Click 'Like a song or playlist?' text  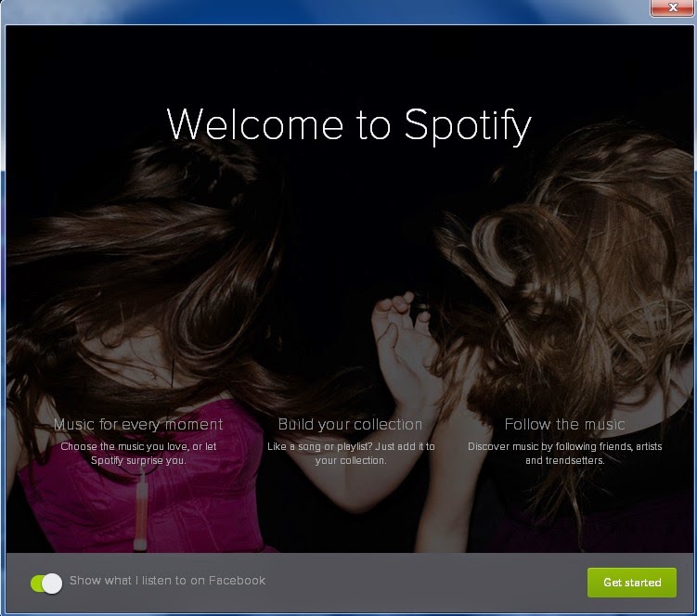click(x=319, y=446)
